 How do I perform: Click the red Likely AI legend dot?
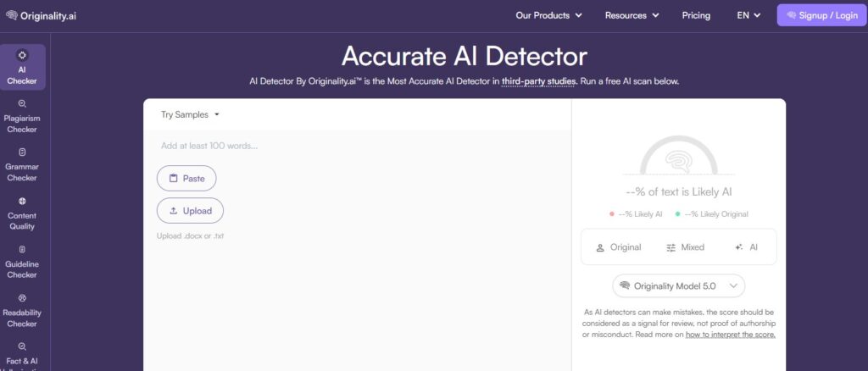pyautogui.click(x=612, y=214)
